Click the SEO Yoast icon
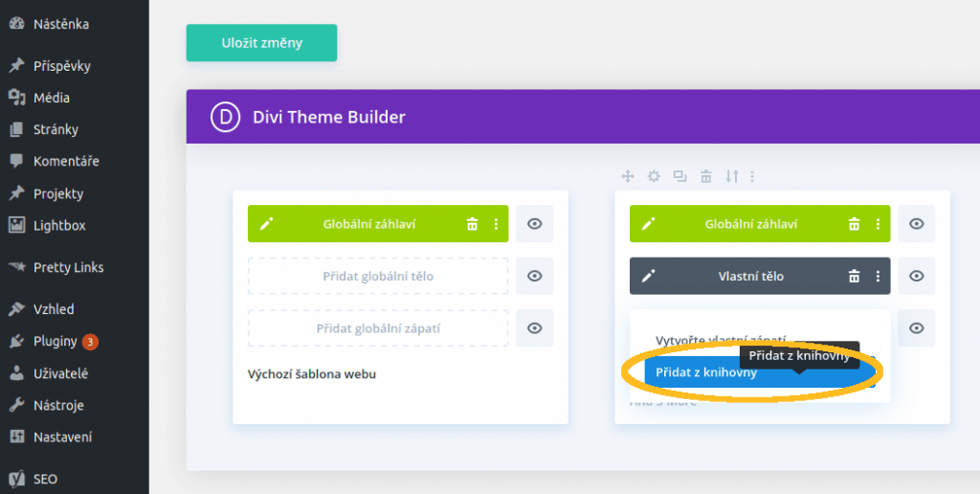 click(17, 479)
